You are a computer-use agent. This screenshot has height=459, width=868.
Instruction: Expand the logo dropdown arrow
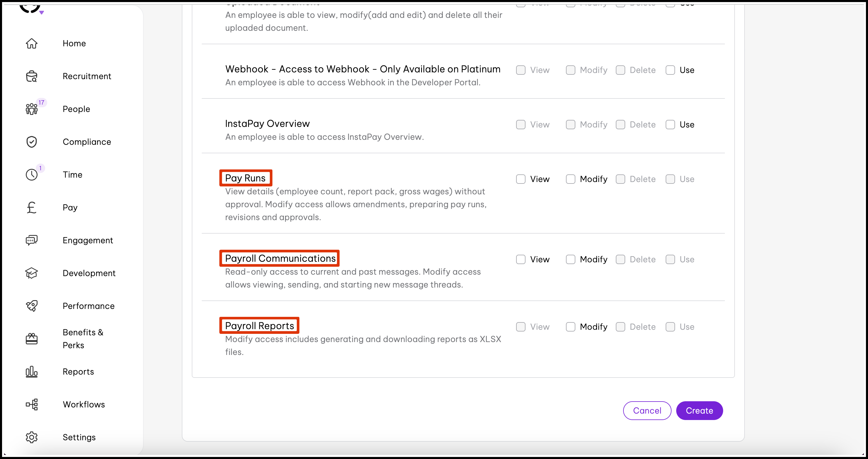pos(41,13)
